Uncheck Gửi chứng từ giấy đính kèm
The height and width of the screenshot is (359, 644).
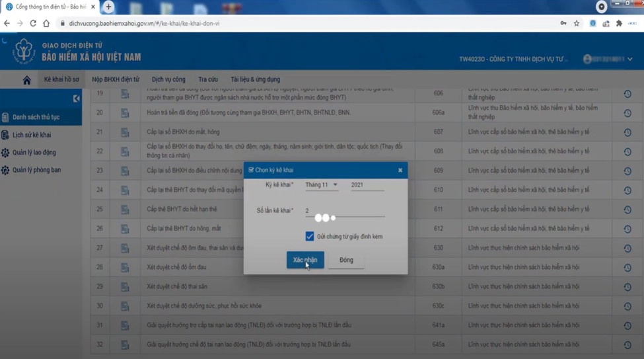[310, 236]
